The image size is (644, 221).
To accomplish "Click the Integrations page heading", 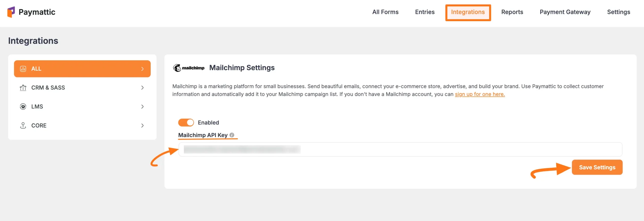I will pyautogui.click(x=33, y=41).
